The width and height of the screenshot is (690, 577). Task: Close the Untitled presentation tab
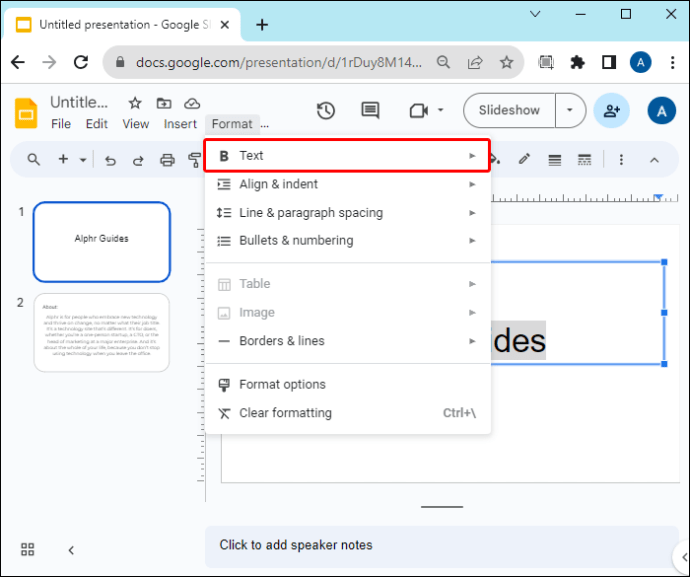tap(224, 25)
